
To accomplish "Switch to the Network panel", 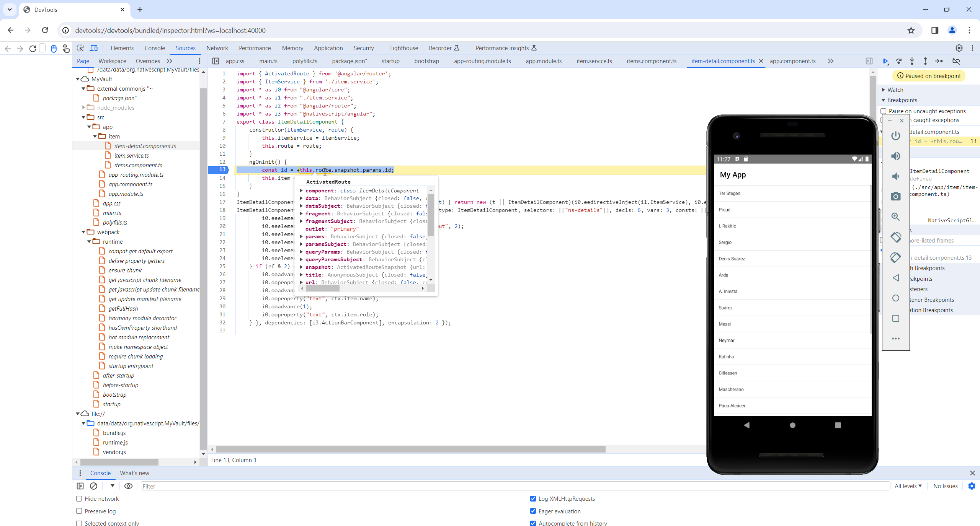I will coord(217,48).
